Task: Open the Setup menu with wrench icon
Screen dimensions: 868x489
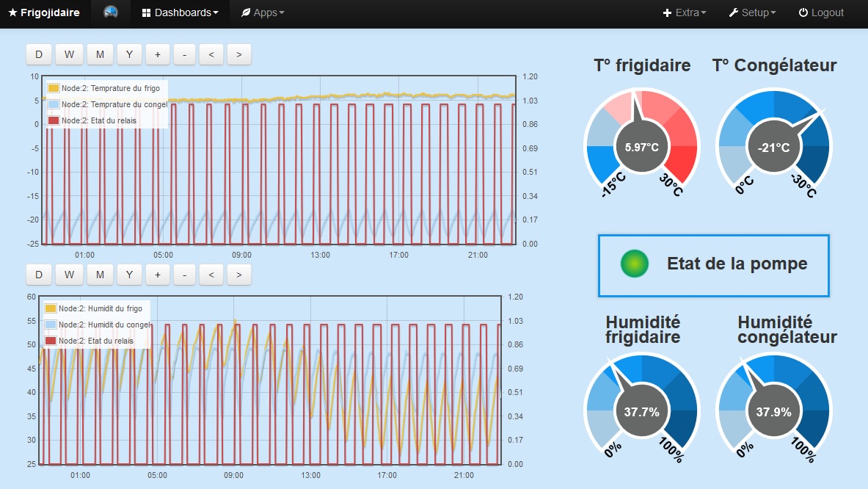Action: [752, 12]
